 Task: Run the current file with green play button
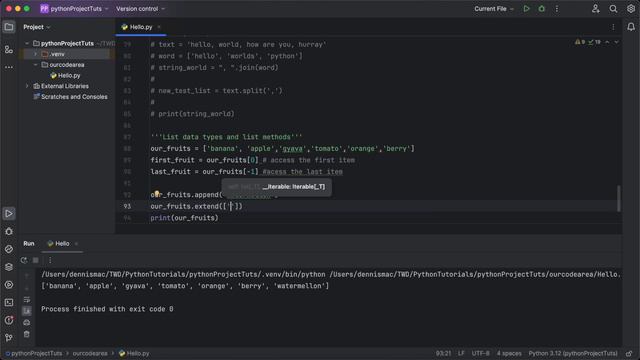click(x=526, y=9)
